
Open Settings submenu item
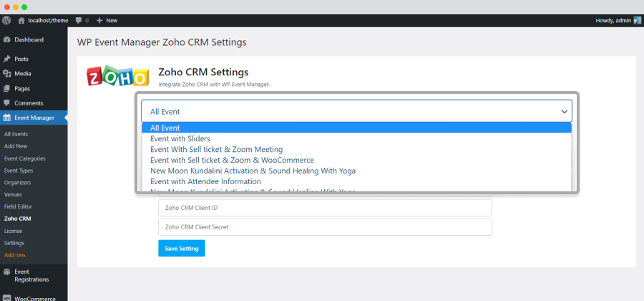coord(14,243)
